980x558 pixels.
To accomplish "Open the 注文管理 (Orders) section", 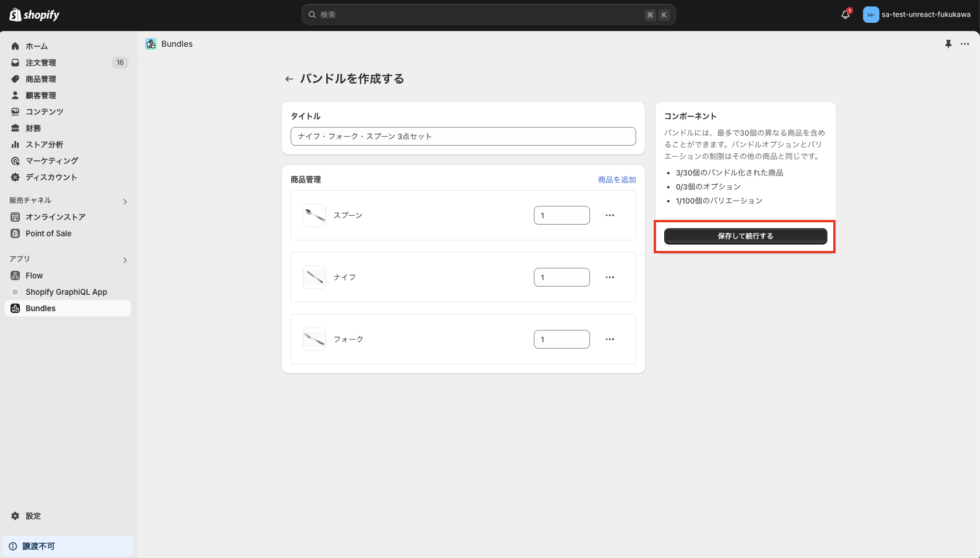I will pos(41,63).
